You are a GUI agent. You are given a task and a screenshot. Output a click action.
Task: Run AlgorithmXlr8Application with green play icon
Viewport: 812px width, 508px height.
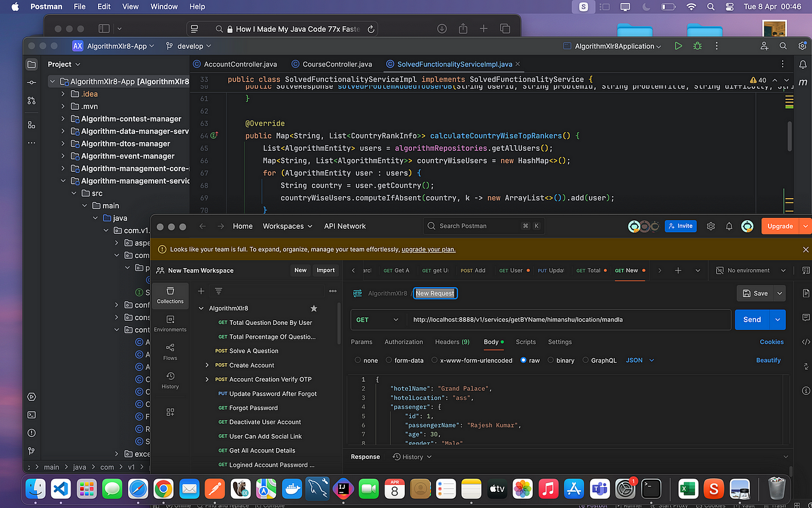coord(678,46)
